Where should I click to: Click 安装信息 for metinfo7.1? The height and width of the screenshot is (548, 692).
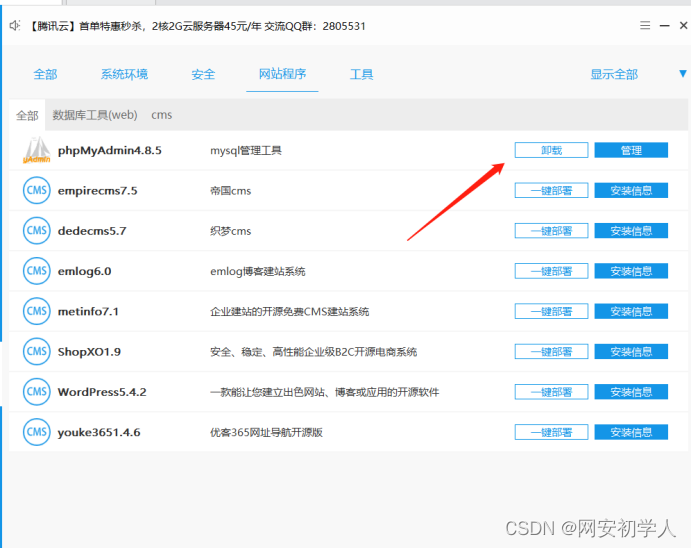click(631, 312)
